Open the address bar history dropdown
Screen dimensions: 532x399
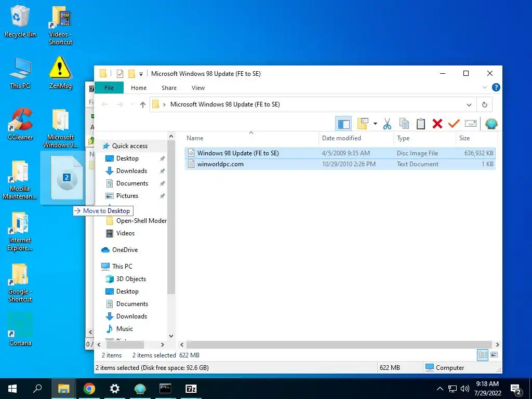pos(469,105)
